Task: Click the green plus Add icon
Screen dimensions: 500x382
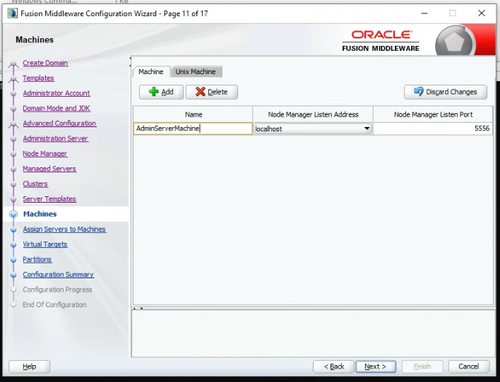Action: pos(154,92)
